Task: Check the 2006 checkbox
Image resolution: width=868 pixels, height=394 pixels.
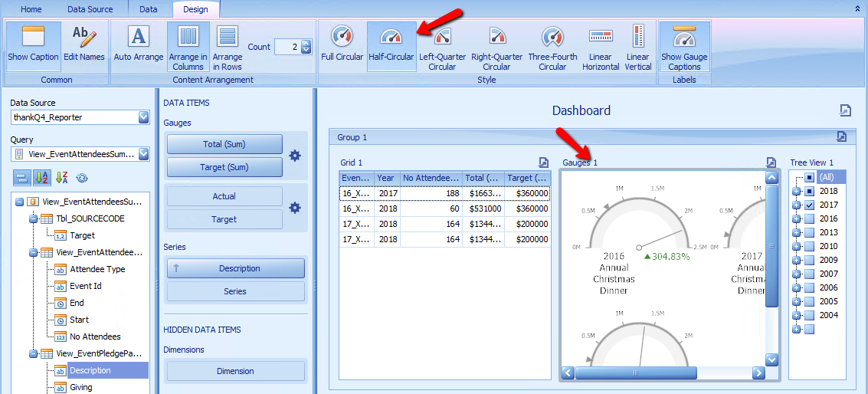Action: (809, 288)
